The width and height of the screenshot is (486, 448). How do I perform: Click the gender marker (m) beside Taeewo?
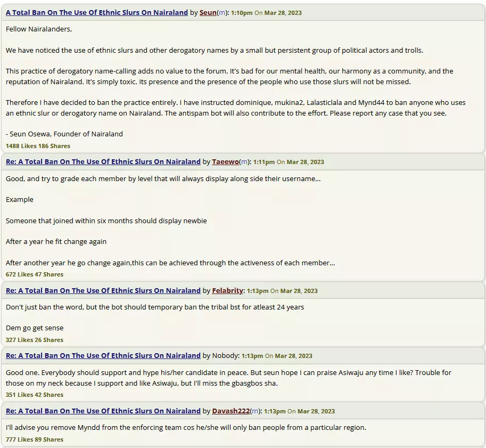[244, 162]
